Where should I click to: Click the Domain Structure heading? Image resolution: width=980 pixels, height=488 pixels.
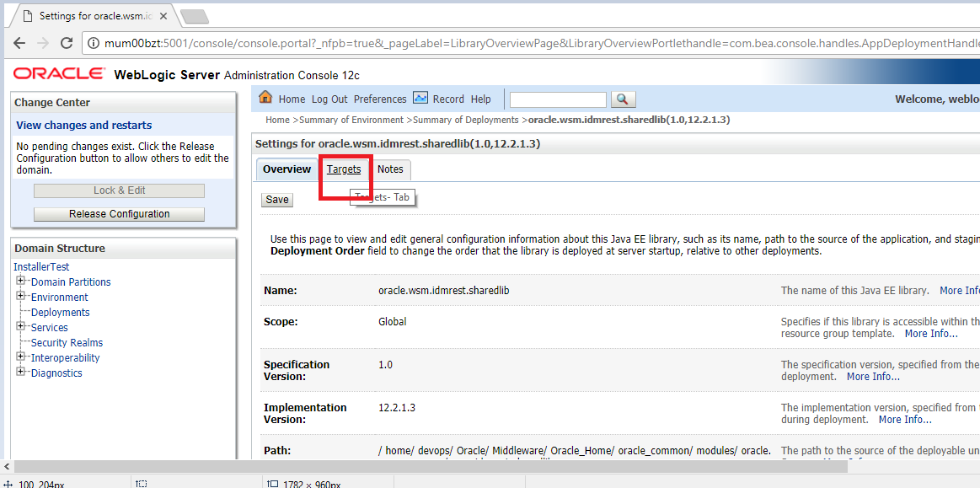60,248
